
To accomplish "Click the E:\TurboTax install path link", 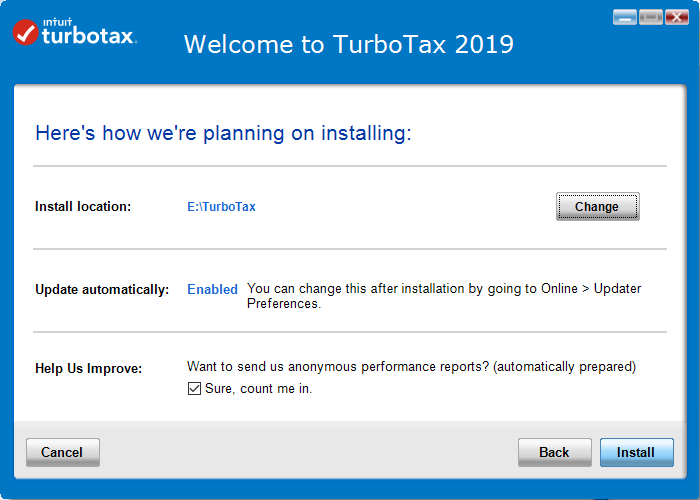I will [x=221, y=207].
